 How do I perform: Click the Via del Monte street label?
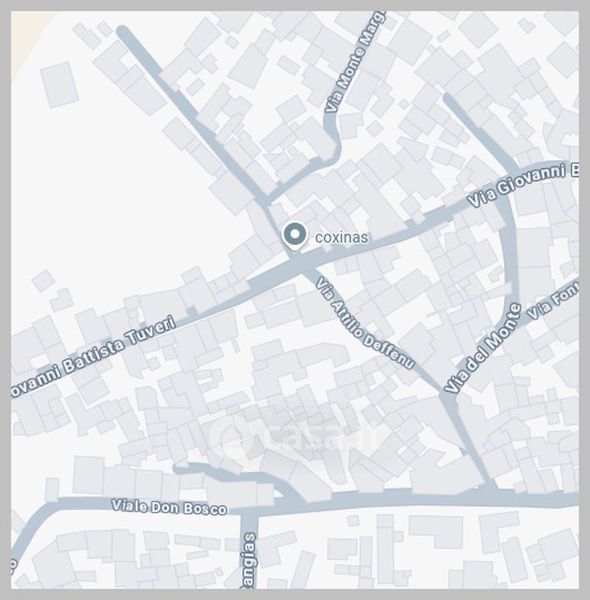click(x=483, y=349)
